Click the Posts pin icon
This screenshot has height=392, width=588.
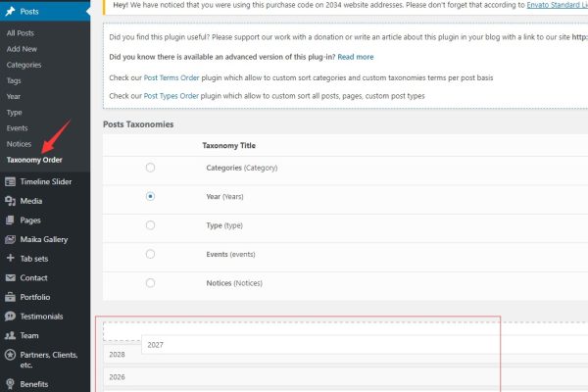tap(10, 11)
